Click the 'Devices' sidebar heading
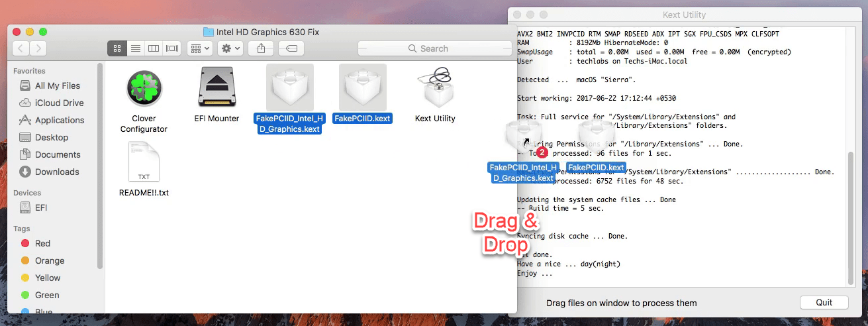Viewport: 868px width, 326px height. (27, 193)
